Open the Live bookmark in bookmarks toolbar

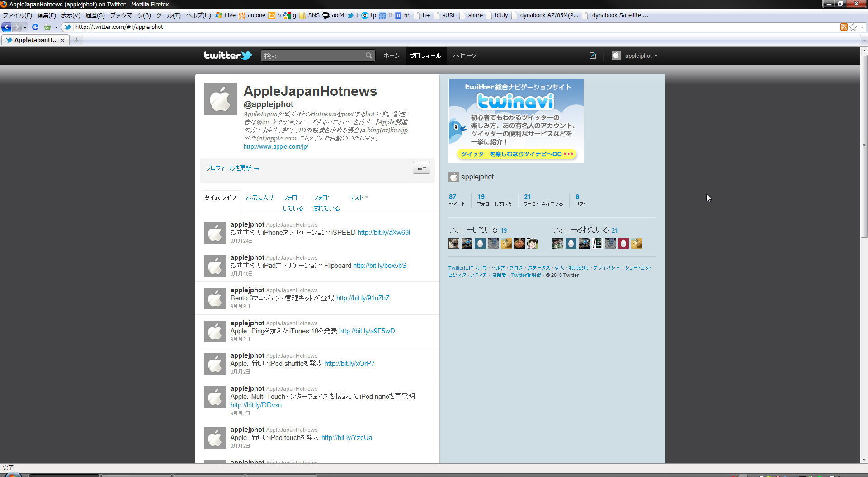(x=226, y=15)
